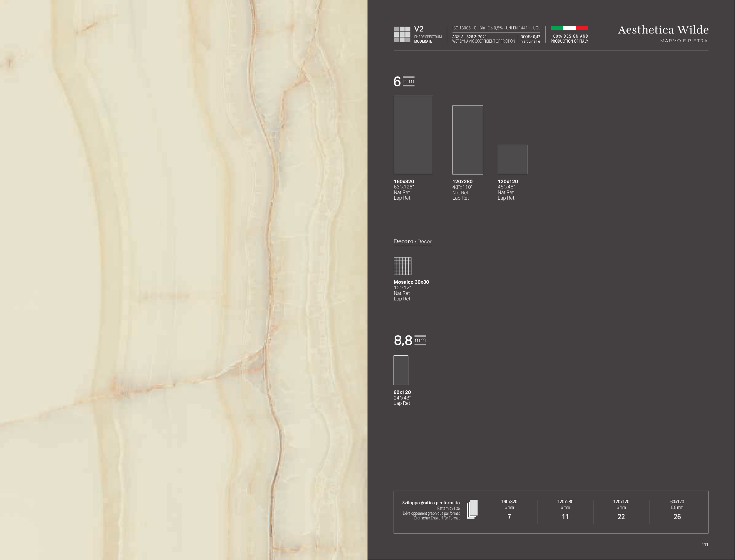The width and height of the screenshot is (735, 560).
Task: Click the onyx marble slab image
Action: coord(183,280)
